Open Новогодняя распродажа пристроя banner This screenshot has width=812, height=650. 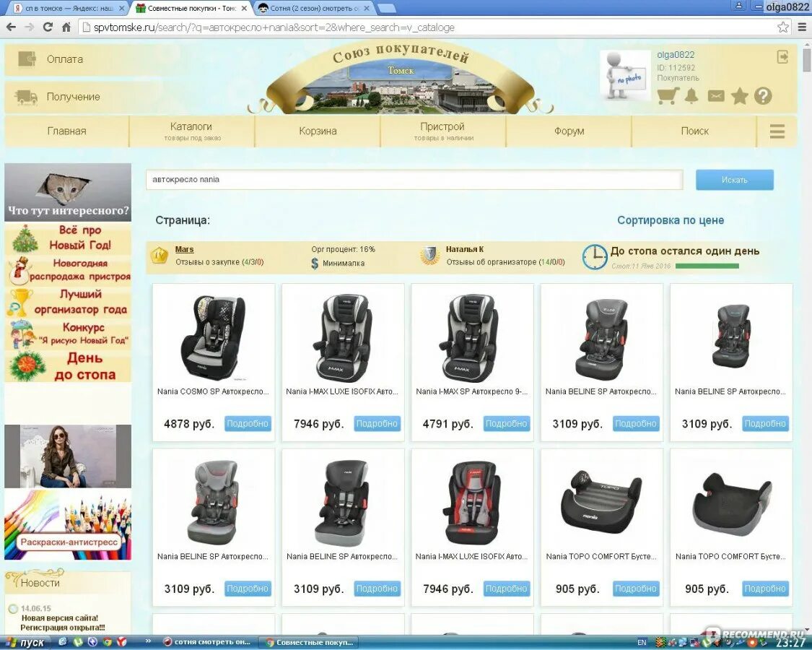(x=68, y=269)
